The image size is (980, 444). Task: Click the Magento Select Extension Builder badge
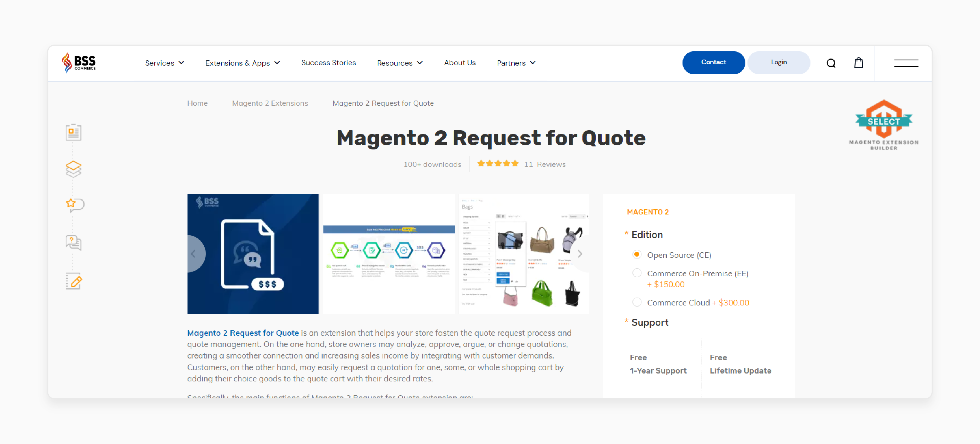pyautogui.click(x=883, y=125)
